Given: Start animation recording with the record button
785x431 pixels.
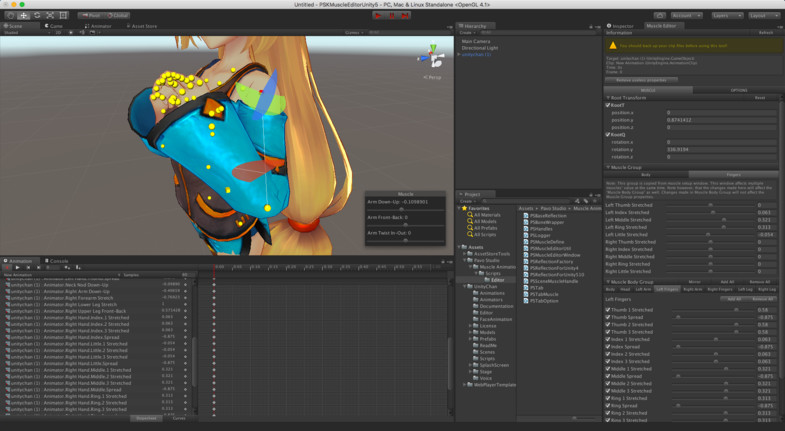Looking at the screenshot, I should tap(7, 268).
